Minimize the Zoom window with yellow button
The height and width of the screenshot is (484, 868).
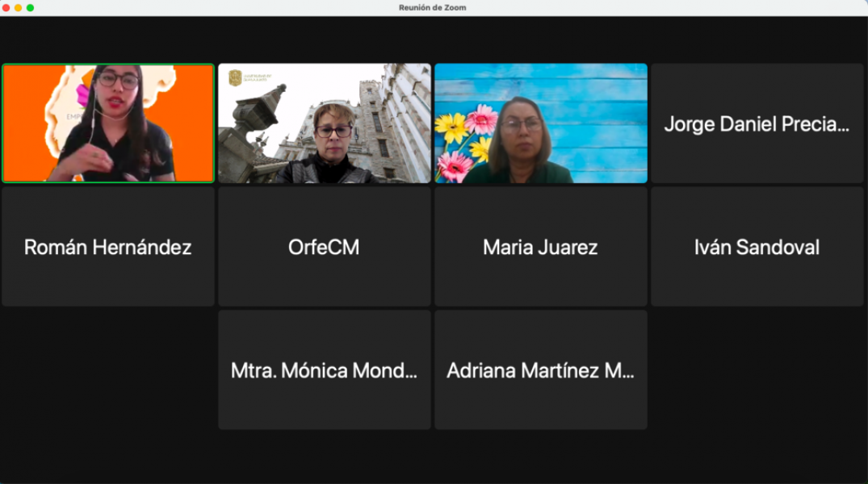pyautogui.click(x=18, y=7)
